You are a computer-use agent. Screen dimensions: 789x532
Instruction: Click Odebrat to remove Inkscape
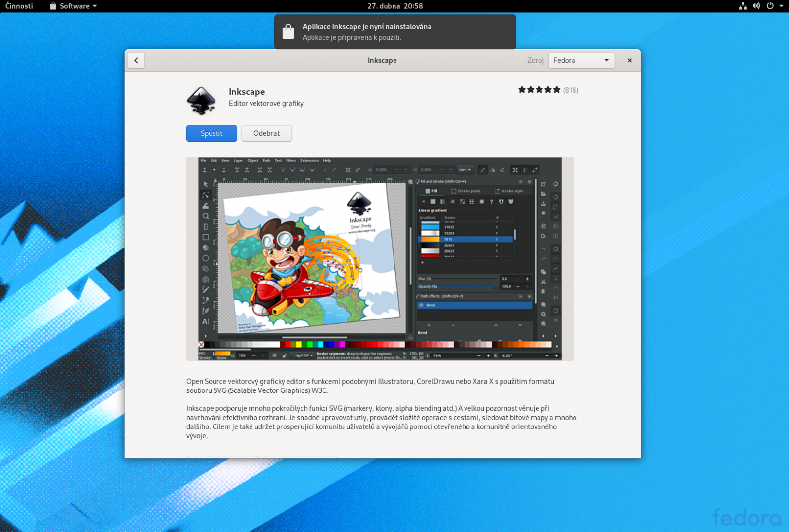point(266,133)
